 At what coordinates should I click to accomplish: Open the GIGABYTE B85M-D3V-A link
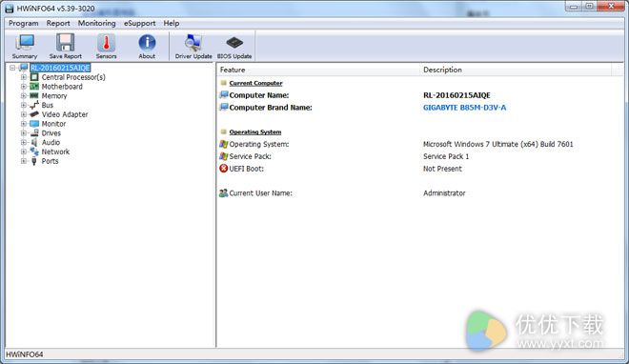click(464, 108)
